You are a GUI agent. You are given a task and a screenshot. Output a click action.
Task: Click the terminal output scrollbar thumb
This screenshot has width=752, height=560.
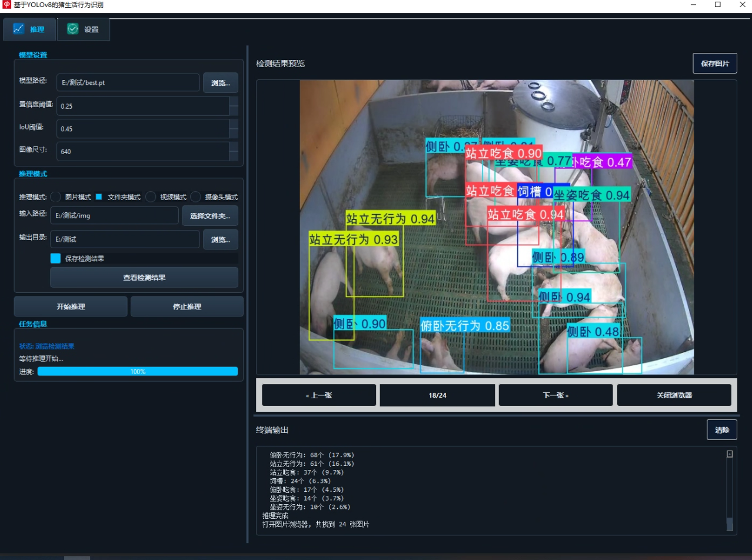[x=730, y=525]
